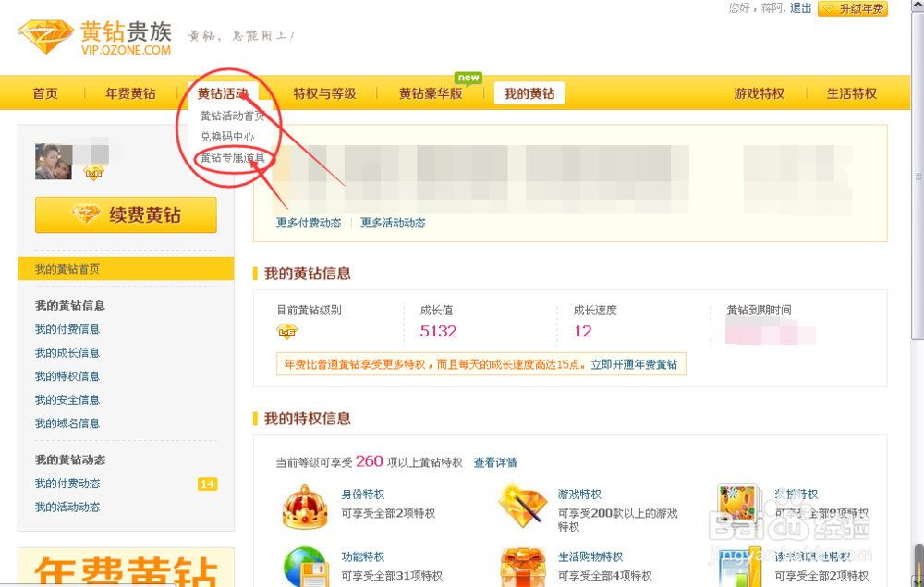Click the crown icon for 身份特权
924x587 pixels.
point(305,507)
